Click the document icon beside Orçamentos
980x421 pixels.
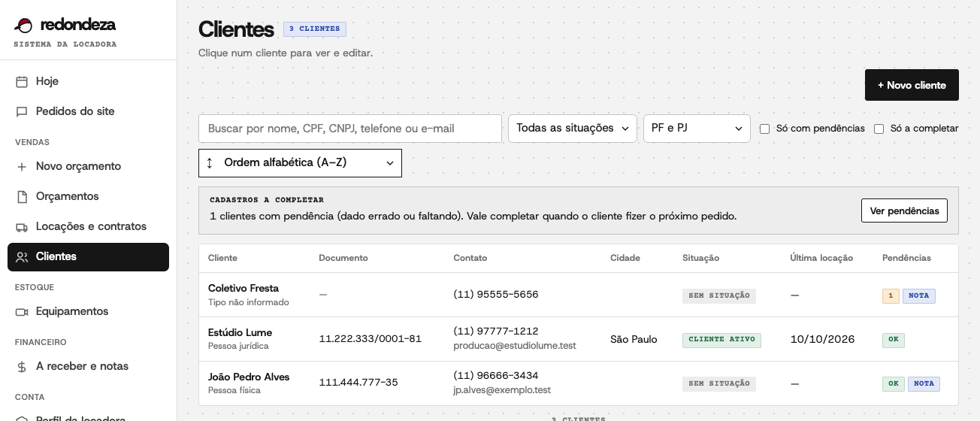point(22,196)
